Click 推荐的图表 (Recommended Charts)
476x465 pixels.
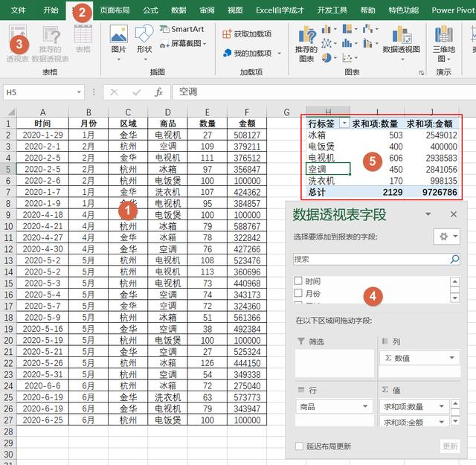pos(306,45)
